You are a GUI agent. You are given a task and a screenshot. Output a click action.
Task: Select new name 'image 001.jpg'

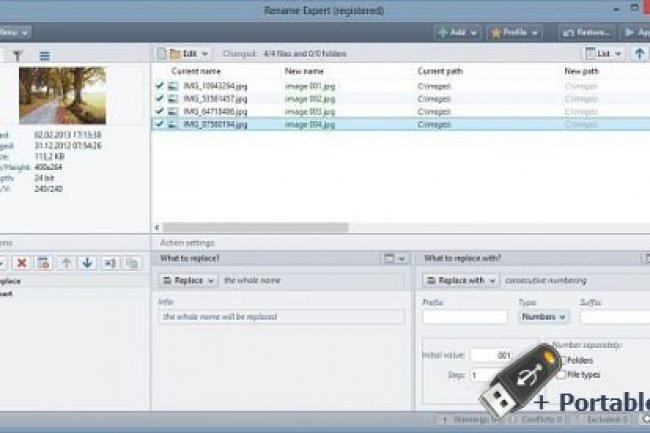click(x=310, y=86)
